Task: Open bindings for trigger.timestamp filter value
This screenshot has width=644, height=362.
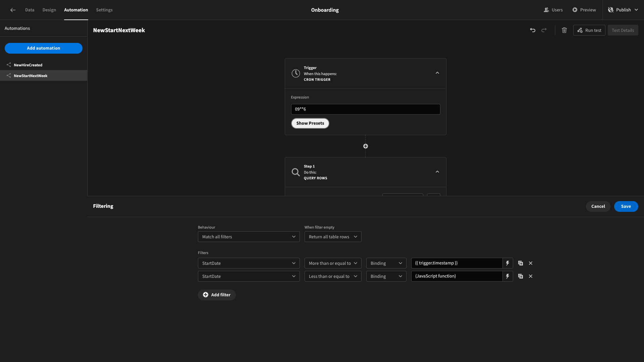Action: point(508,263)
